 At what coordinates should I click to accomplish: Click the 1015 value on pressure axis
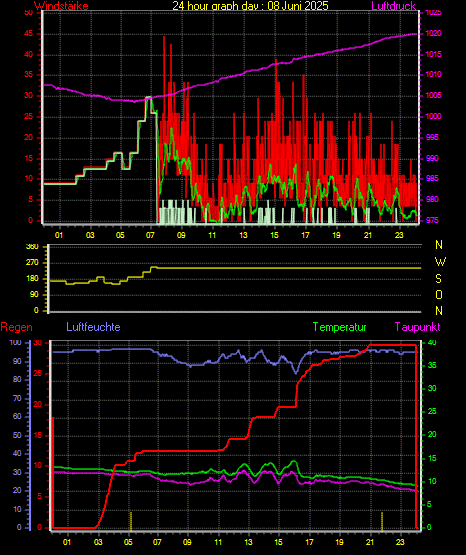point(433,54)
